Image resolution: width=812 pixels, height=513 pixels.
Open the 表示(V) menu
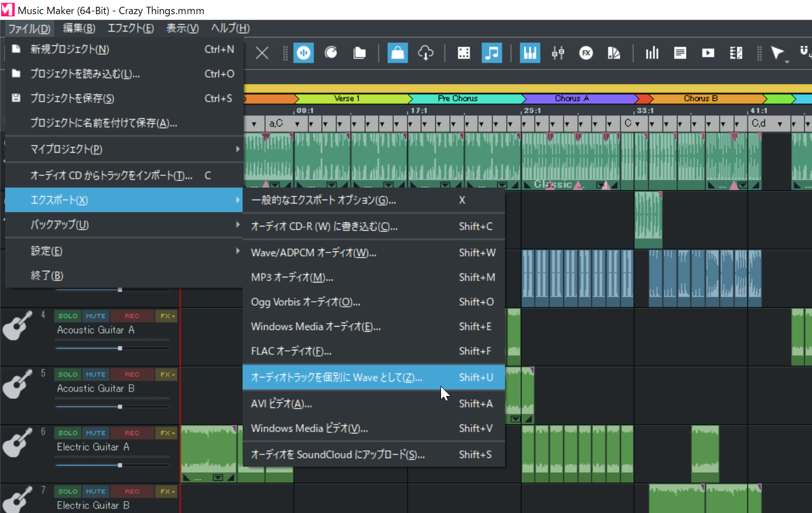point(183,28)
